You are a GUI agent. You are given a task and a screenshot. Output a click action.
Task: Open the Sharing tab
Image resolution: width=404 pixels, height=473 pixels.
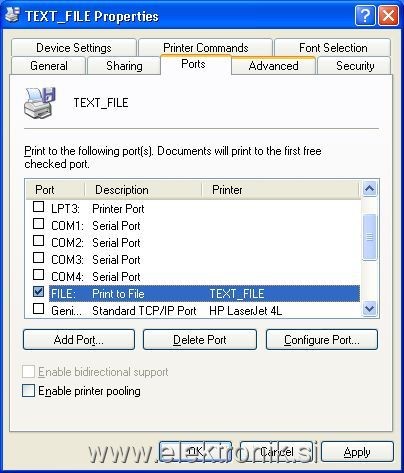124,66
